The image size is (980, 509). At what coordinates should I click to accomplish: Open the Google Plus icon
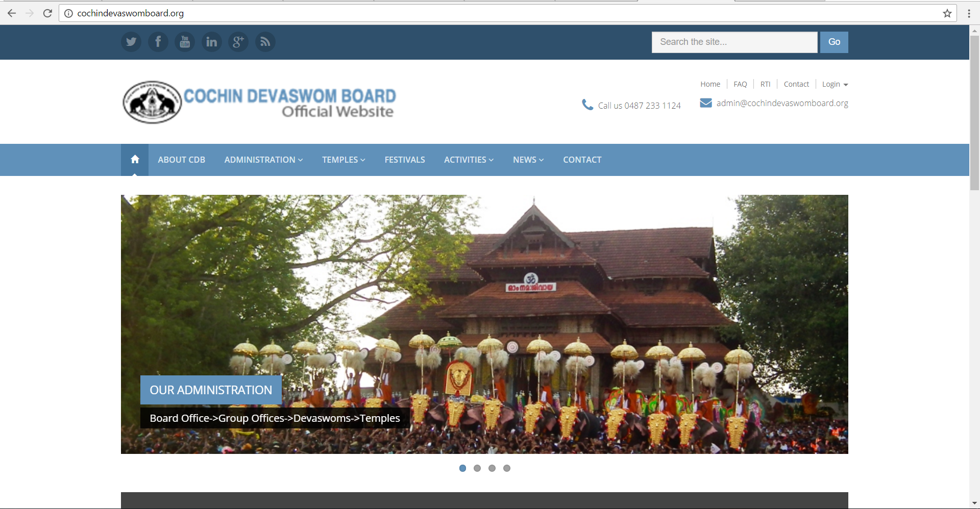[x=238, y=42]
